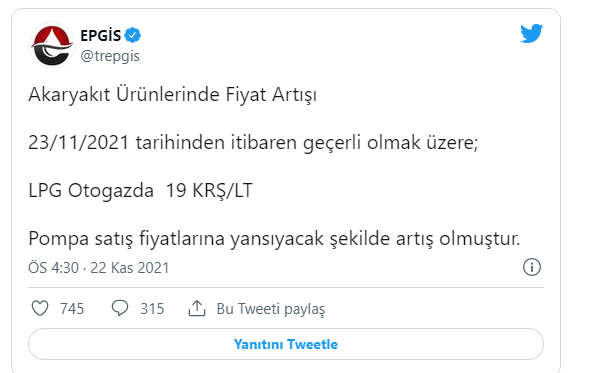Click the 22 Kas 2021 date
This screenshot has height=373, width=605.
click(130, 268)
